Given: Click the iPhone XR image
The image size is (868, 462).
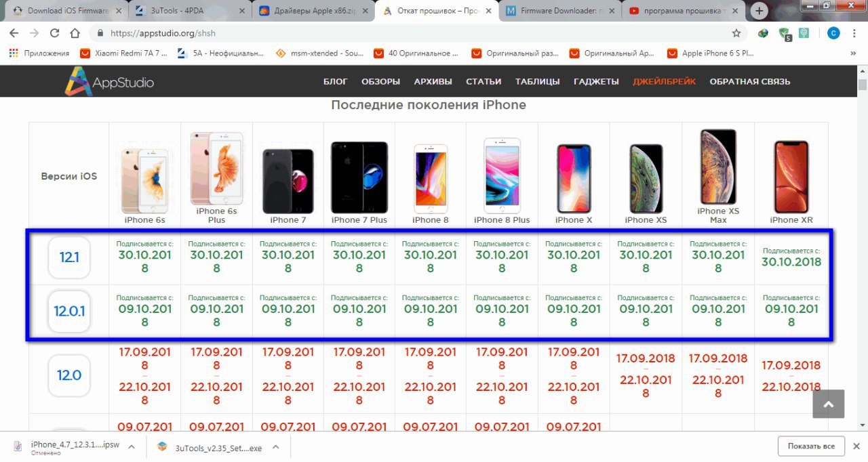Looking at the screenshot, I should [x=791, y=177].
